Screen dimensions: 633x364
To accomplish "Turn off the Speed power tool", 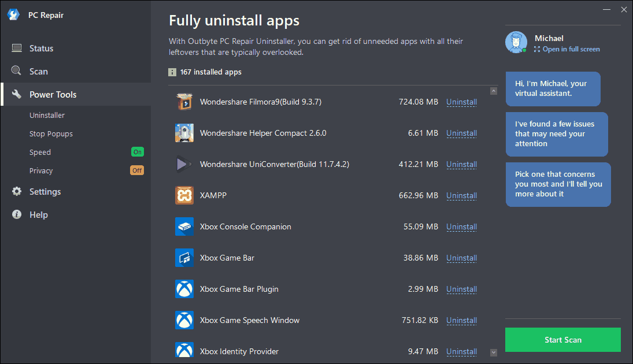I will click(137, 152).
